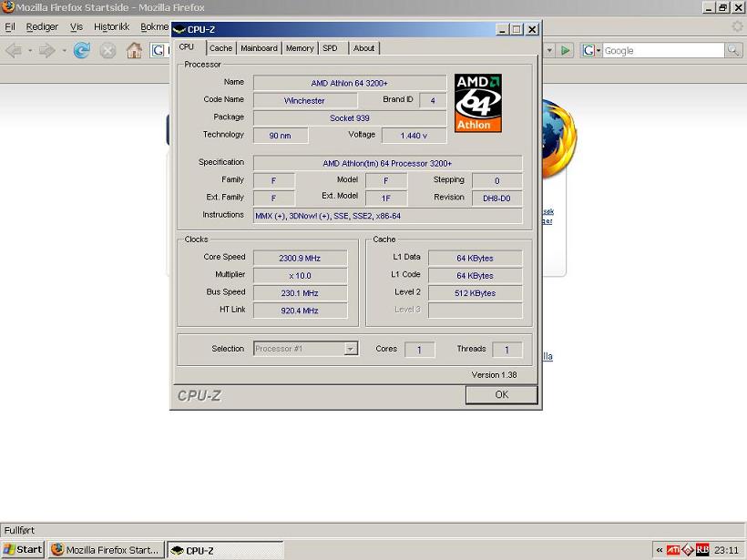Screen dimensions: 747x560
Task: Click the search magnifier icon
Action: coord(732,50)
